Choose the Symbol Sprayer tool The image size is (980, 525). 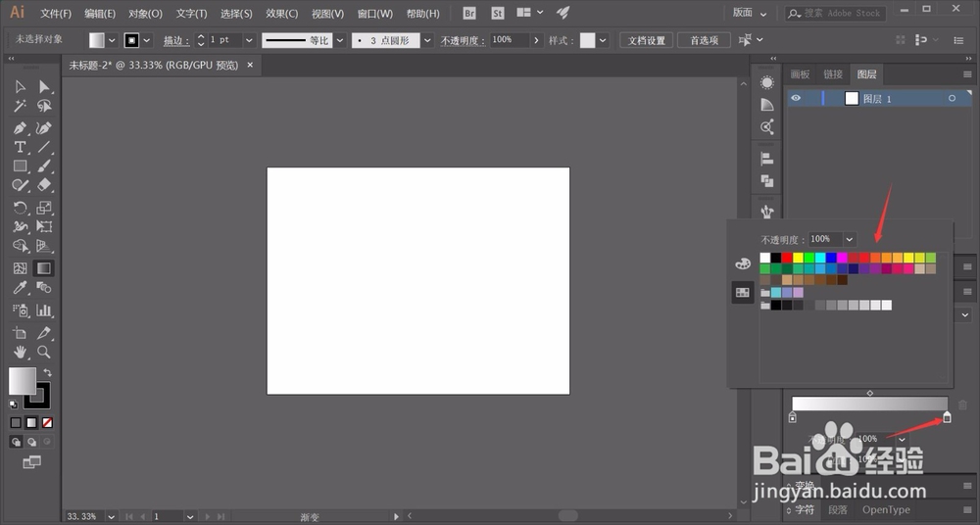point(20,310)
